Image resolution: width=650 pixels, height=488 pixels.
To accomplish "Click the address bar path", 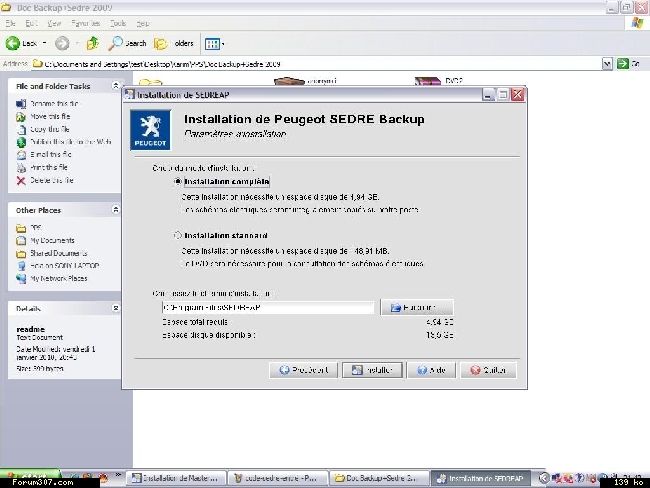I will click(162, 64).
